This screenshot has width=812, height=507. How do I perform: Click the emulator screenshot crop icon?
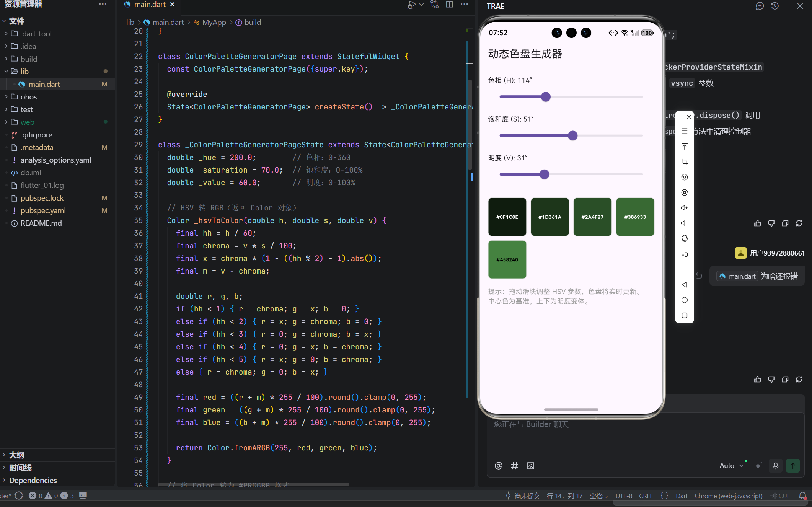pyautogui.click(x=685, y=162)
